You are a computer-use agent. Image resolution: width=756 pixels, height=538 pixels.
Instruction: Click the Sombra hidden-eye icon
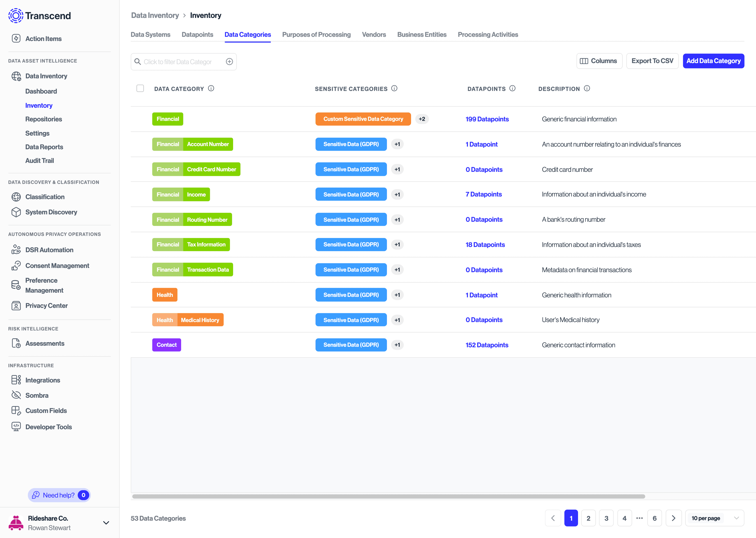pos(17,395)
